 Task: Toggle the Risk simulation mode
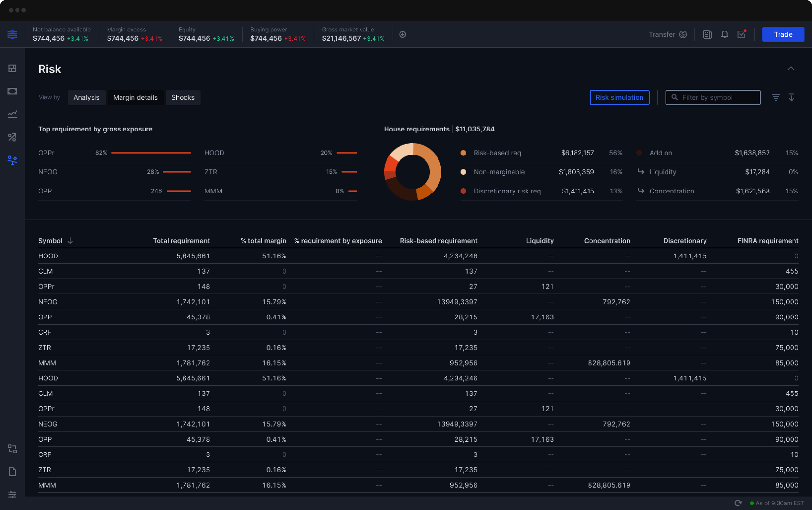(619, 97)
